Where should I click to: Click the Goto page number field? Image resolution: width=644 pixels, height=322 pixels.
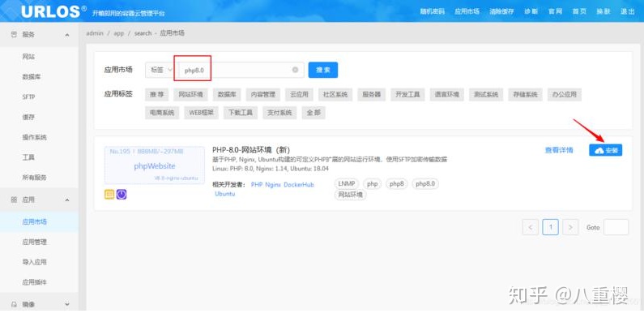coord(616,227)
